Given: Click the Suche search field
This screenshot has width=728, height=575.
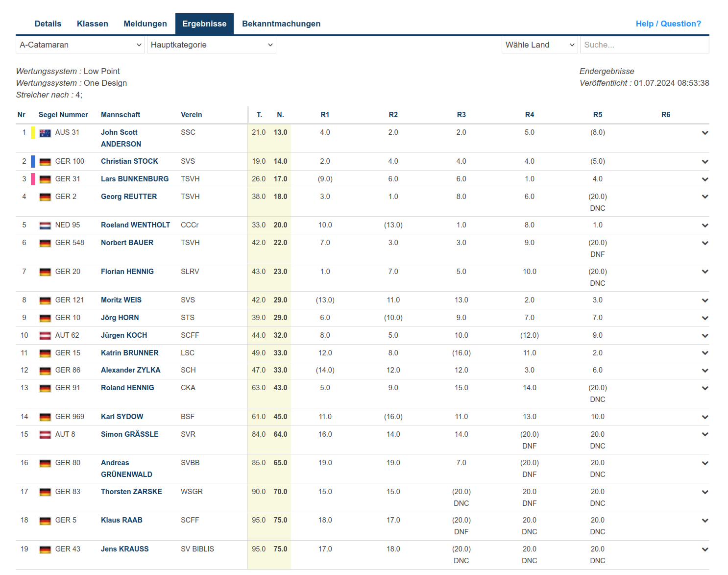Looking at the screenshot, I should [644, 45].
